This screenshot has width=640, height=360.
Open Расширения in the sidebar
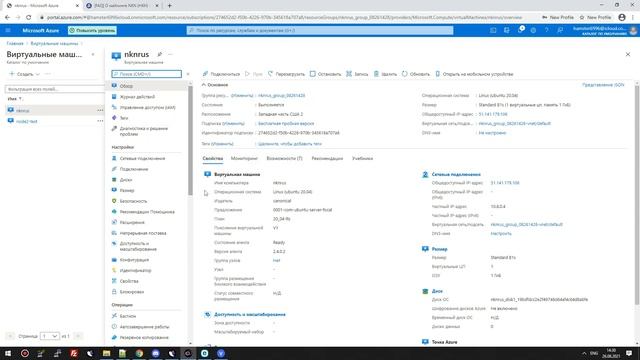click(132, 222)
